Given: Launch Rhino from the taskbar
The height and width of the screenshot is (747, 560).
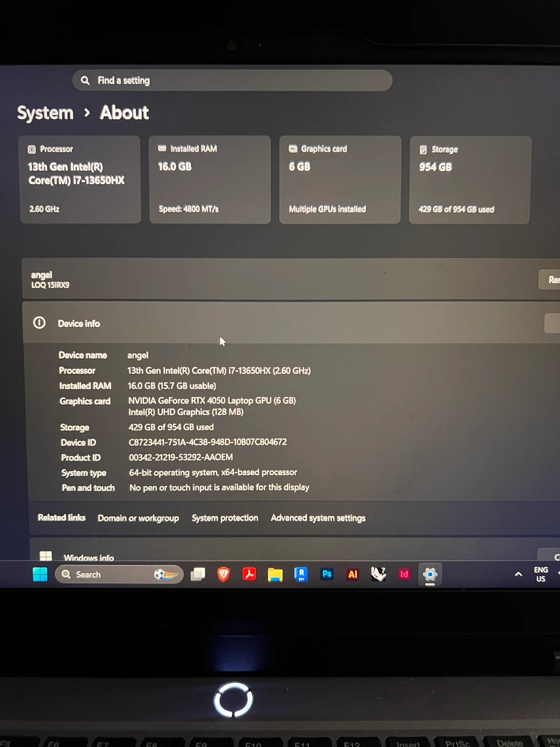Looking at the screenshot, I should [x=379, y=574].
